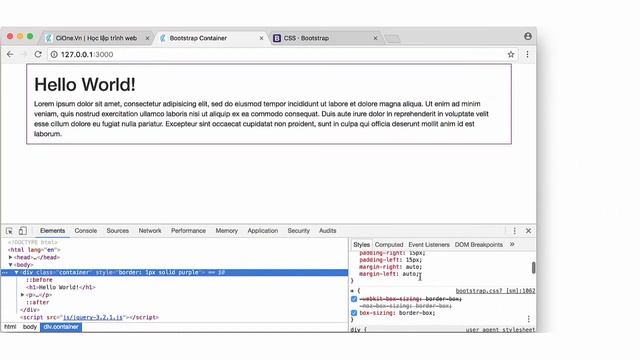The height and width of the screenshot is (360, 640).
Task: Collapse the body element node
Action: pyautogui.click(x=11, y=265)
